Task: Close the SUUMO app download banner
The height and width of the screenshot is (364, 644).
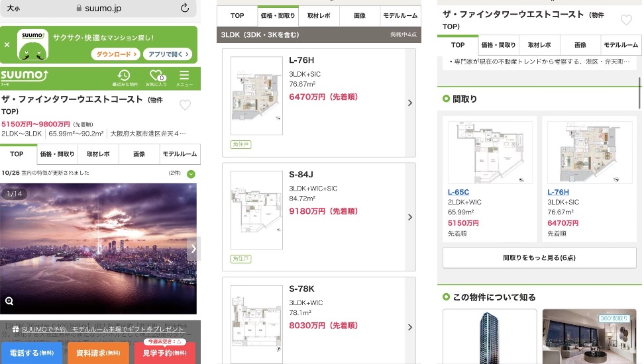Action: coord(7,45)
